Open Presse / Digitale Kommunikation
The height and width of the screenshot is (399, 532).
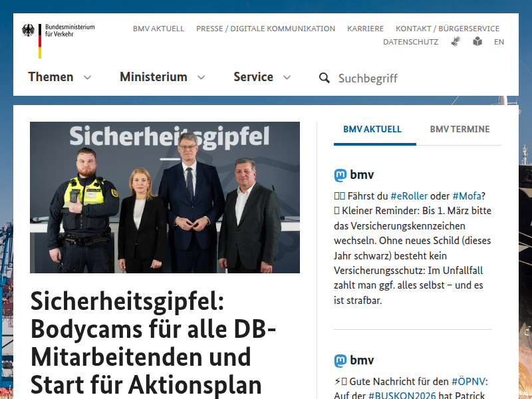[265, 29]
